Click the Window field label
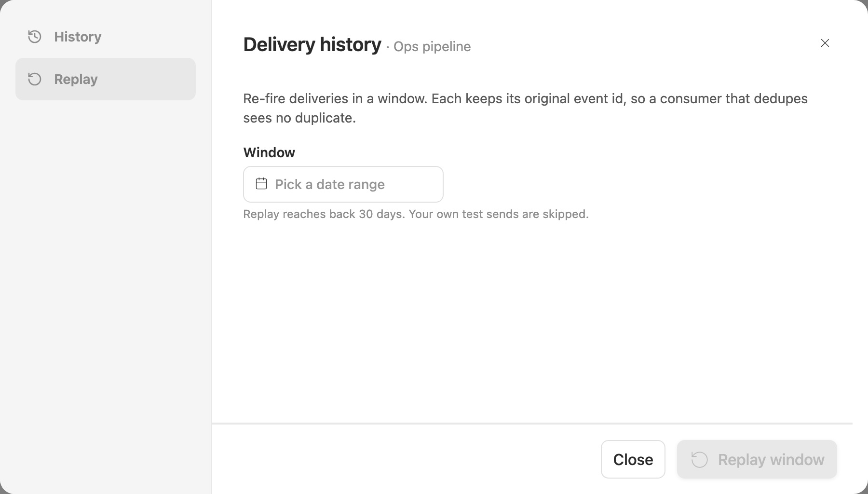The image size is (868, 494). click(269, 152)
